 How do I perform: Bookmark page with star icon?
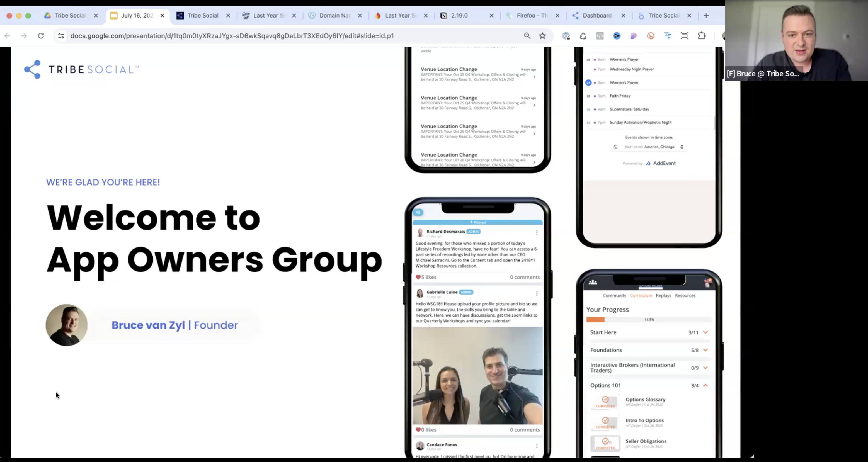(542, 36)
